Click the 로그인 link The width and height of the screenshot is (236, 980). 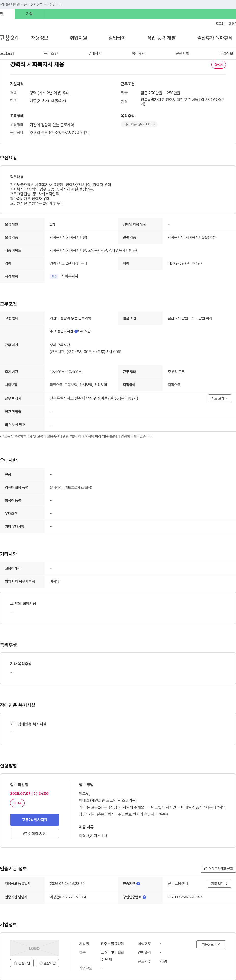point(220,24)
